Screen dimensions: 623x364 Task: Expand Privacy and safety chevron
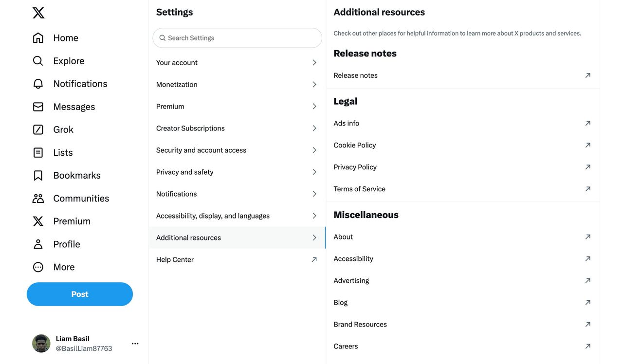(x=314, y=172)
